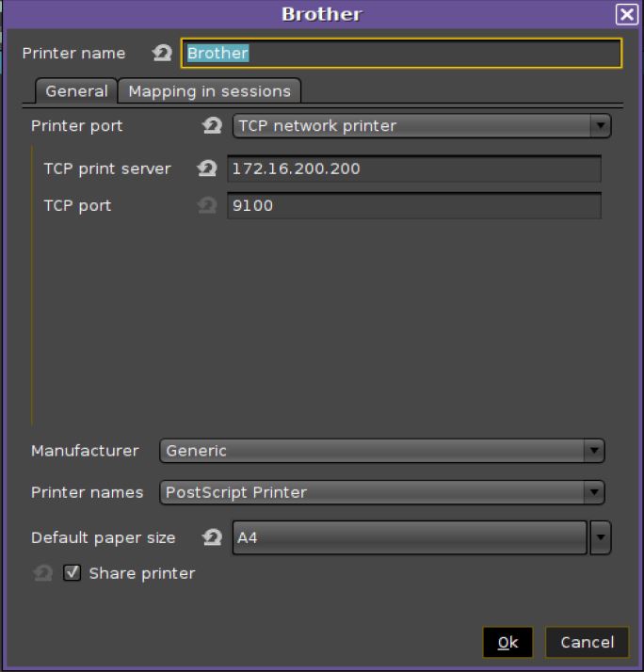Click the greyed reset icon beside Share printer
644x672 pixels.
coord(42,573)
